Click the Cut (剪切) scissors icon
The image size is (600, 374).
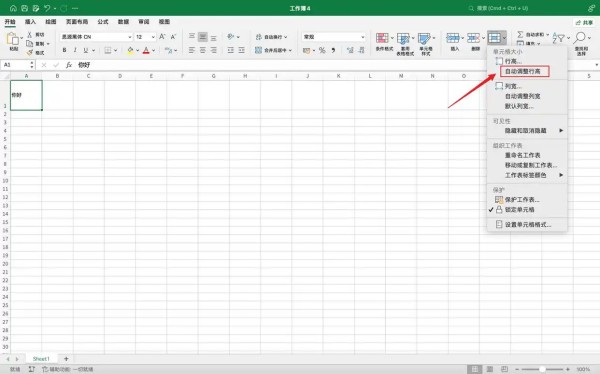pyautogui.click(x=29, y=35)
